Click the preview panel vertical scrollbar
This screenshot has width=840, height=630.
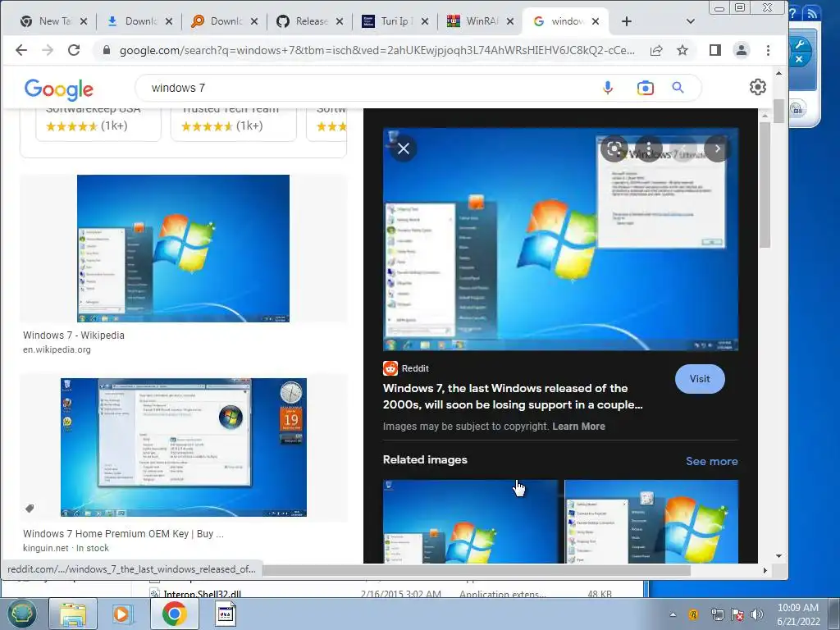765,185
